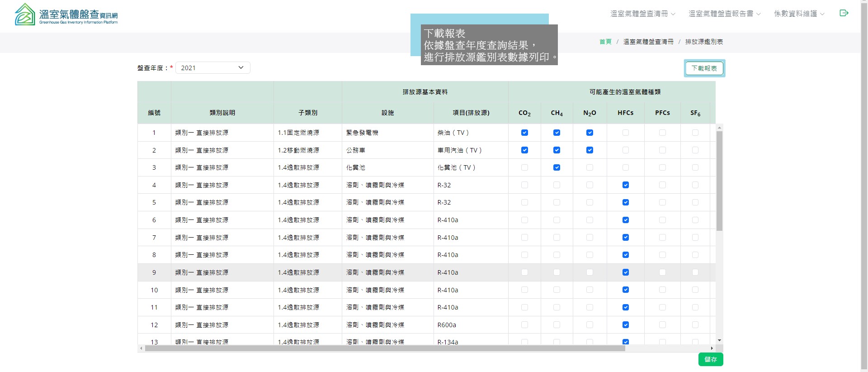Check SF6 checkbox for row 2 公務車
Image resolution: width=868 pixels, height=372 pixels.
point(695,150)
